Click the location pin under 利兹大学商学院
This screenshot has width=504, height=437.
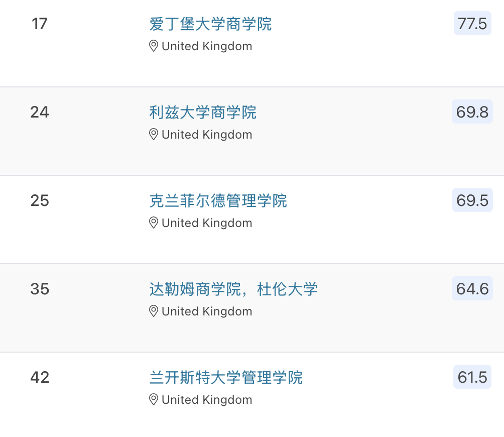tap(153, 135)
